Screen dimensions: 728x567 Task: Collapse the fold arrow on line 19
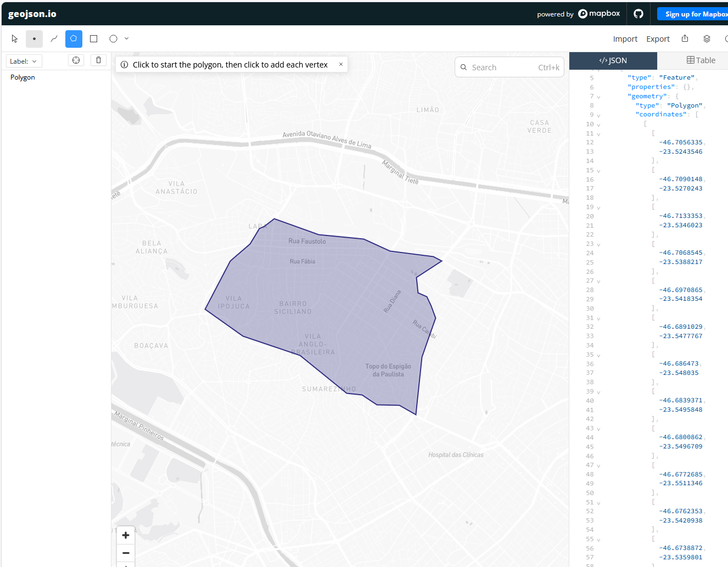pyautogui.click(x=598, y=207)
